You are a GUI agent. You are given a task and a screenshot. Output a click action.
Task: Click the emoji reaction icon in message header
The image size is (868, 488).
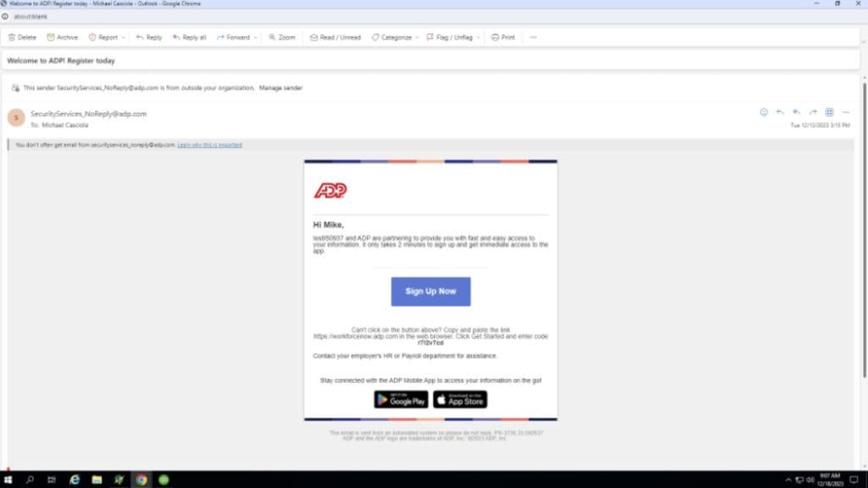(x=764, y=112)
